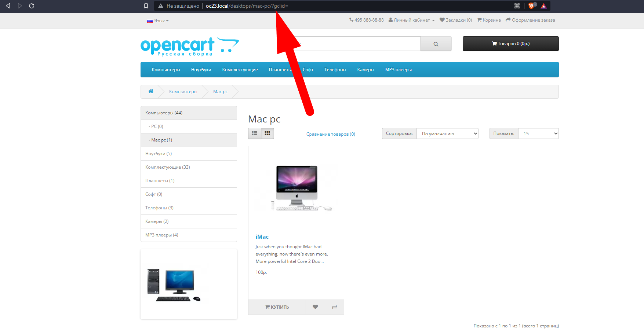Click the OpenCart logo

[190, 47]
